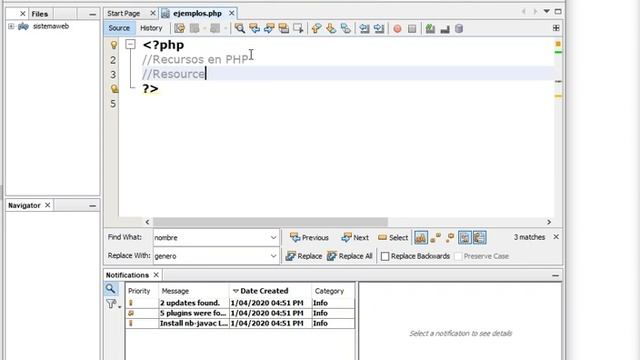This screenshot has height=360, width=640.
Task: Open the Notifications filter funnel icon
Action: (x=111, y=304)
